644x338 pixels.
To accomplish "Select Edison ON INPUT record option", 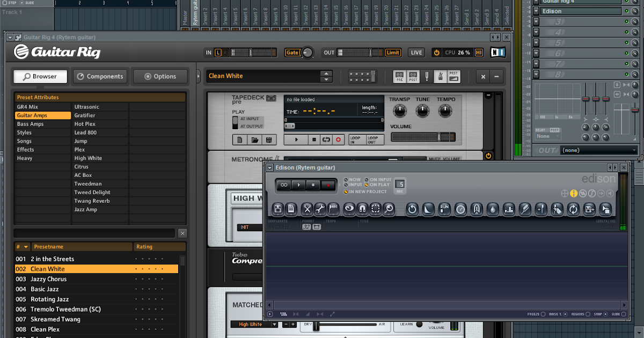I will coord(379,180).
